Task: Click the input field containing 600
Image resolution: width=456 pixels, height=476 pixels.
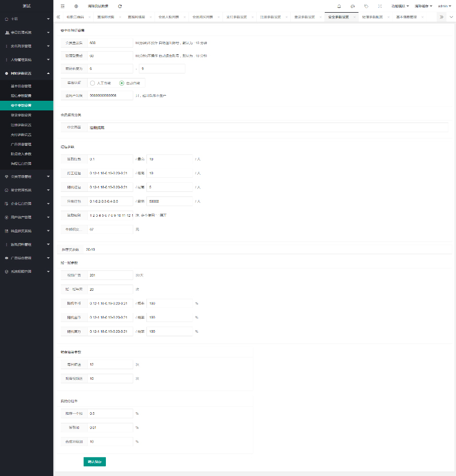Action: [109, 43]
